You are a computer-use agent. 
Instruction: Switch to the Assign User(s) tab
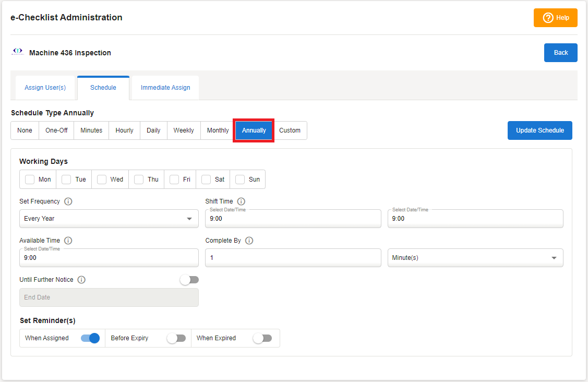tap(45, 88)
